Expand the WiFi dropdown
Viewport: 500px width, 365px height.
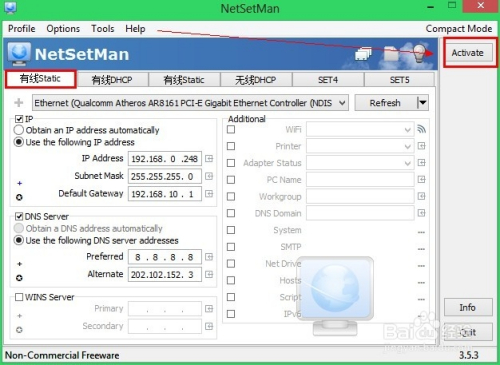(407, 129)
